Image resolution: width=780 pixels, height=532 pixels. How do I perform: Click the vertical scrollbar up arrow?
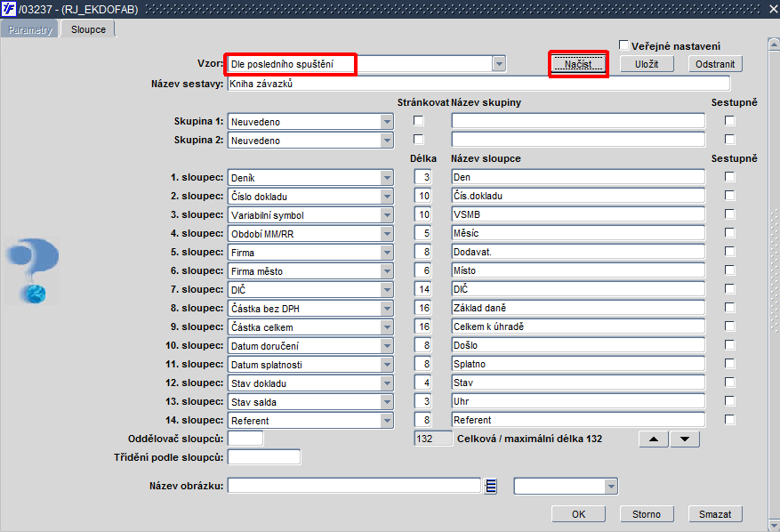tap(774, 44)
